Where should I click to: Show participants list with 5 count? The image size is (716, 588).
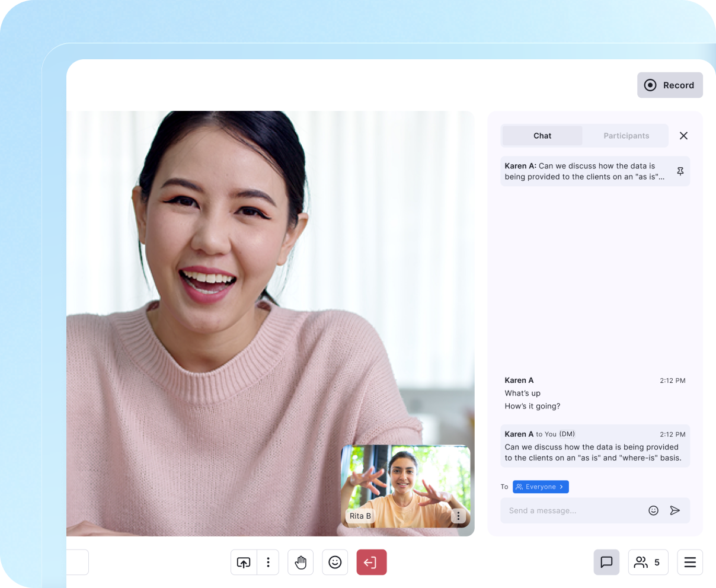[x=647, y=563]
